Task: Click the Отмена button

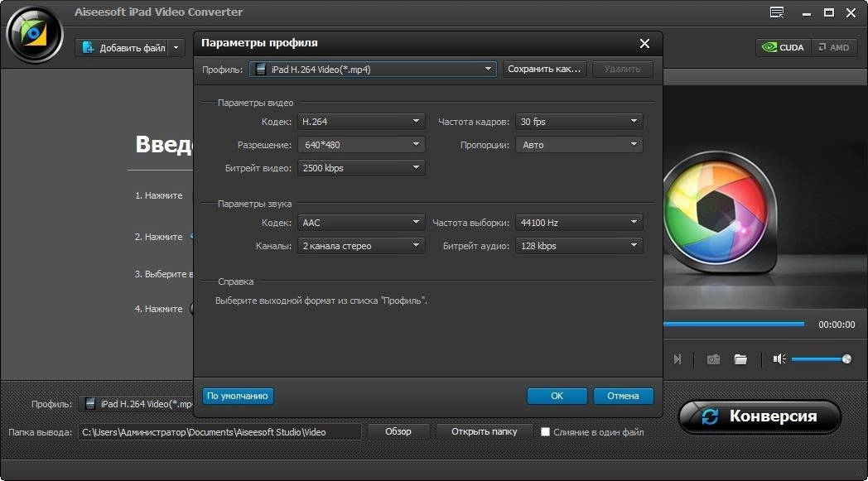Action: click(x=623, y=396)
